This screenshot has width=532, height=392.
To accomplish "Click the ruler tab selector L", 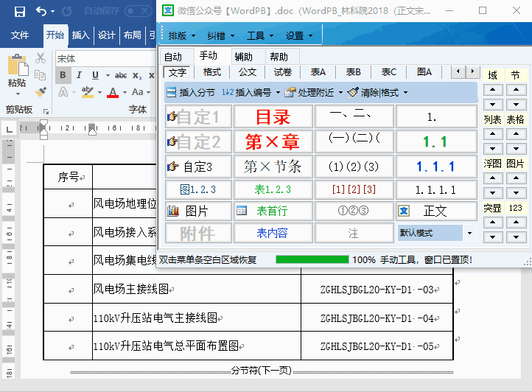I will 9,129.
